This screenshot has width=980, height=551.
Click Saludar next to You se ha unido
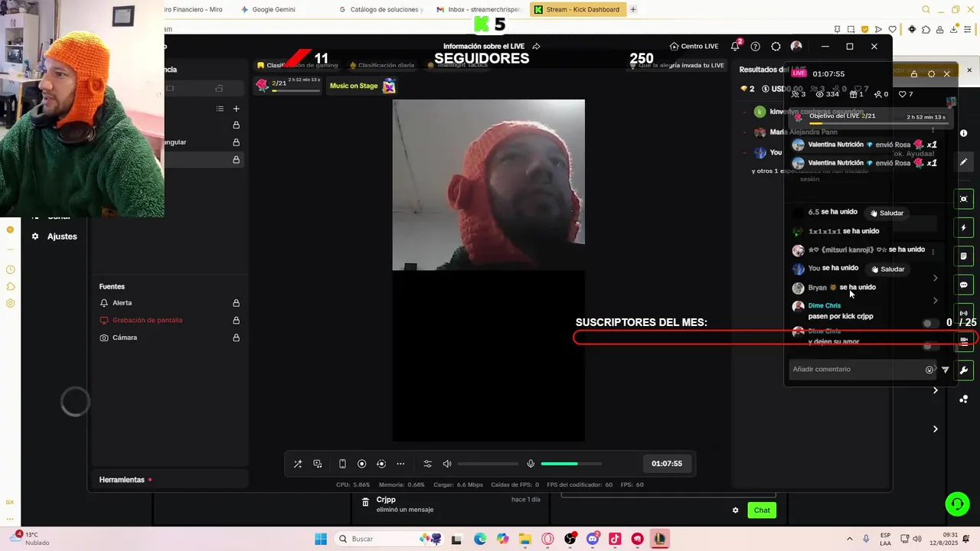click(x=887, y=269)
